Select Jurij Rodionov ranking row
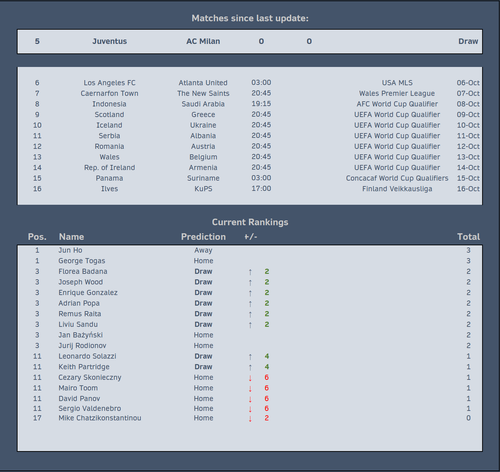 point(250,346)
